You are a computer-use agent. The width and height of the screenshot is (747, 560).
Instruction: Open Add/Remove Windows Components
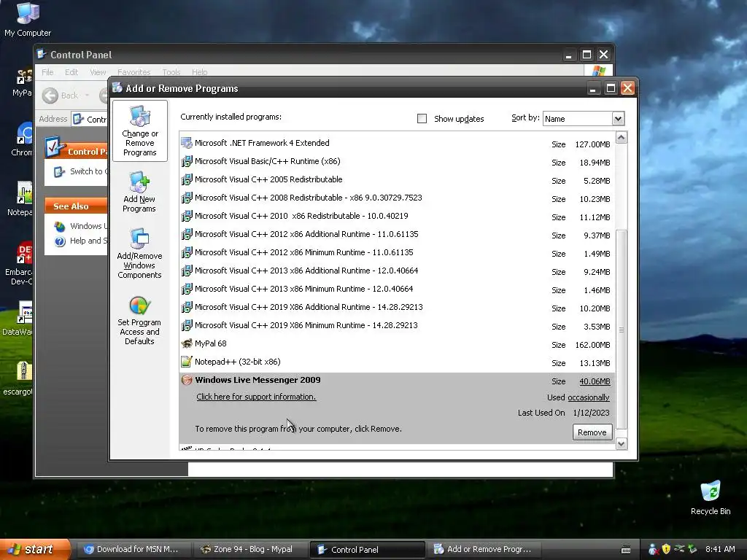[139, 253]
